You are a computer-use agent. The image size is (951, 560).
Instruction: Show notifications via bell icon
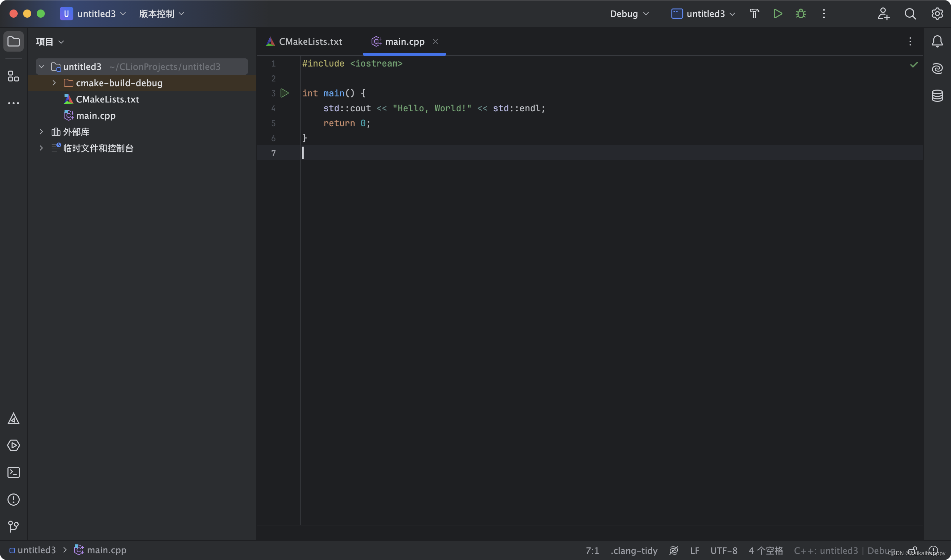point(937,41)
